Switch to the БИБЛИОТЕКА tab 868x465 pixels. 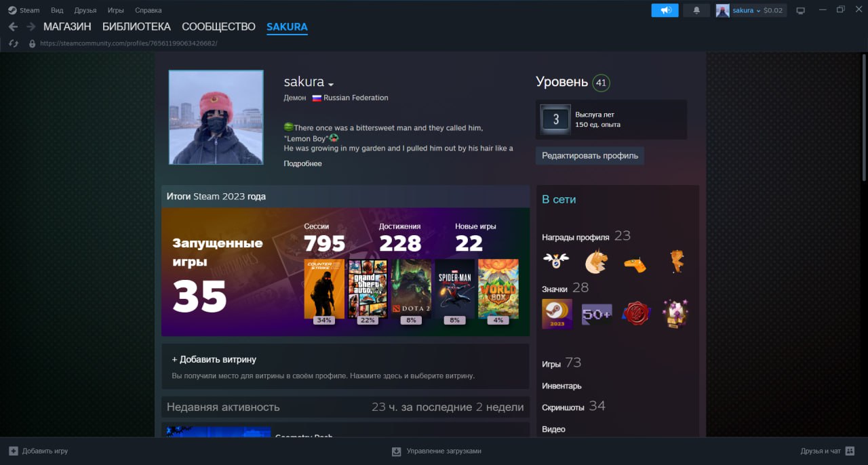(136, 27)
